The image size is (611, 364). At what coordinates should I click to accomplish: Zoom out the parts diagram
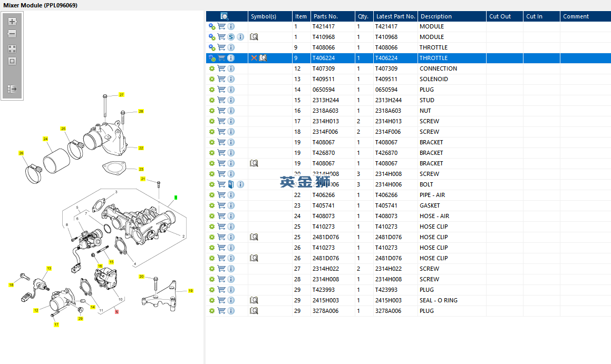point(12,34)
